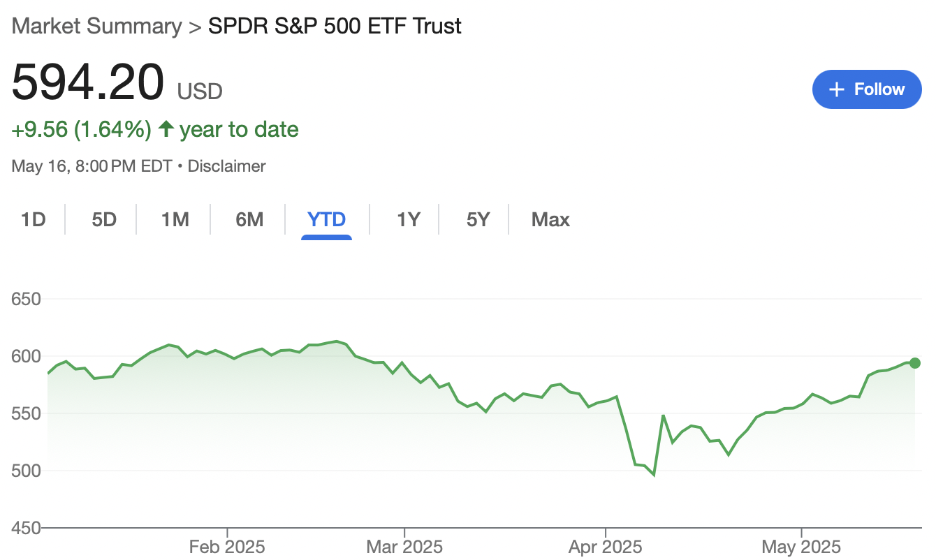Click the May 2025 axis label
Screen dimensions: 936x560
pyautogui.click(x=802, y=546)
